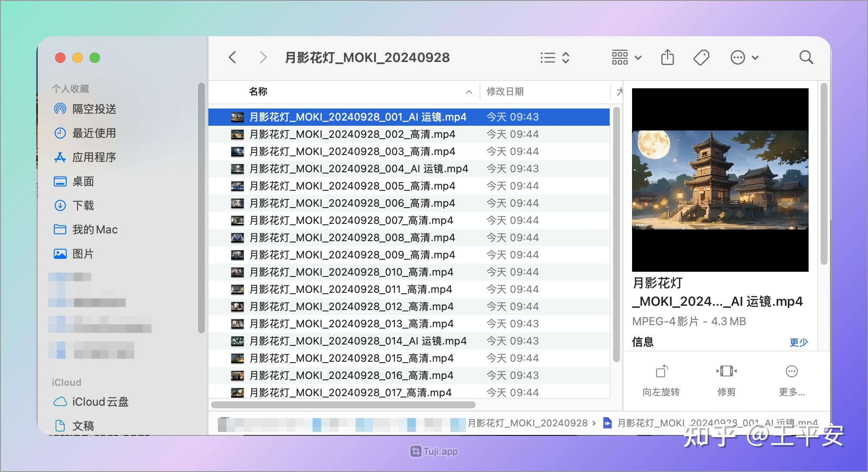Screen dimensions: 868x472
Task: Open 图片 (Pictures) sidebar item
Action: (84, 254)
